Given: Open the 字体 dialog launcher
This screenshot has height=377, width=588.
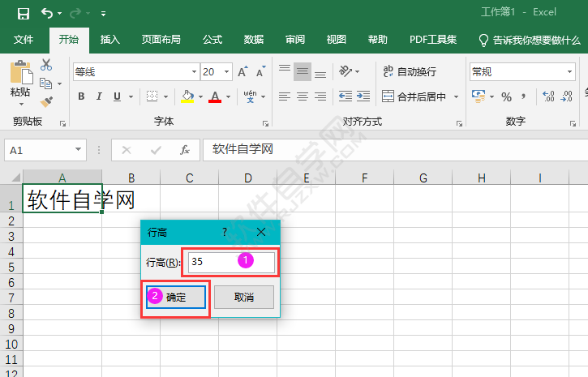Looking at the screenshot, I should [x=265, y=123].
